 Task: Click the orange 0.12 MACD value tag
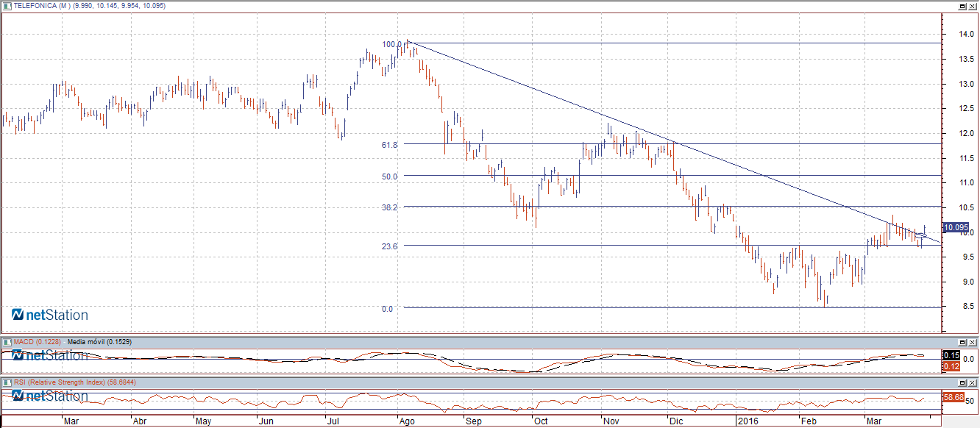[951, 366]
